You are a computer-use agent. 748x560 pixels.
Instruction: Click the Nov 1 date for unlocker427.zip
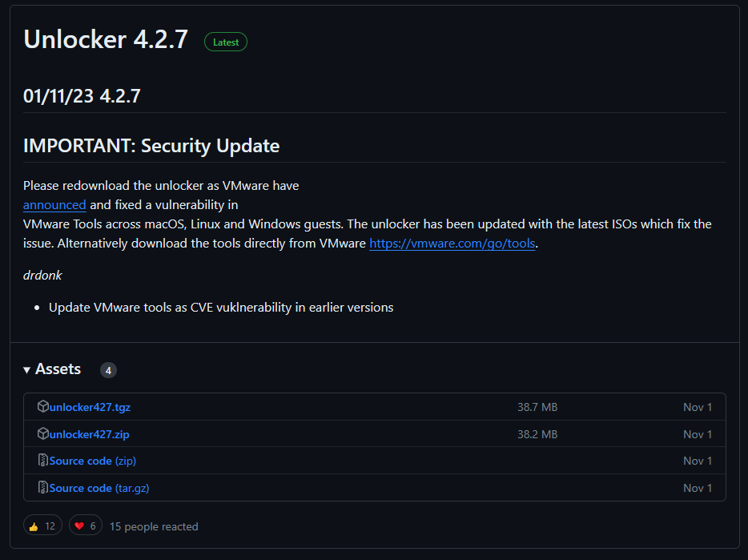click(698, 434)
